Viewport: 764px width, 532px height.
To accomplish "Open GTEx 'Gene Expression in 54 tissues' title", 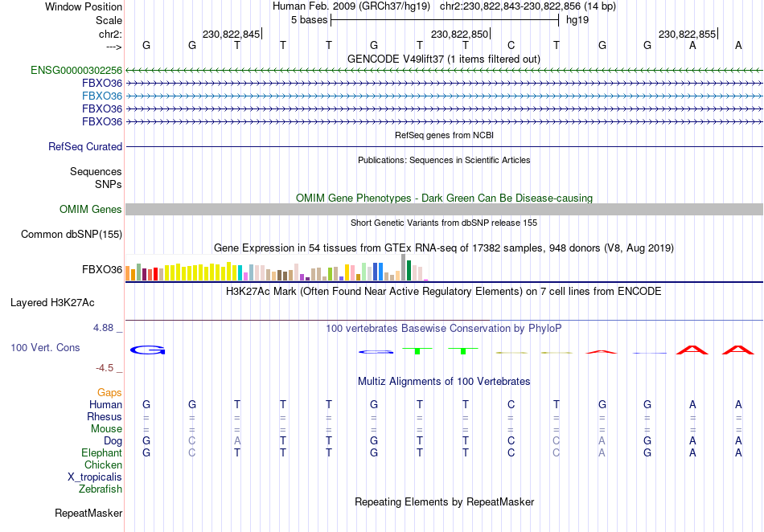I will point(443,248).
